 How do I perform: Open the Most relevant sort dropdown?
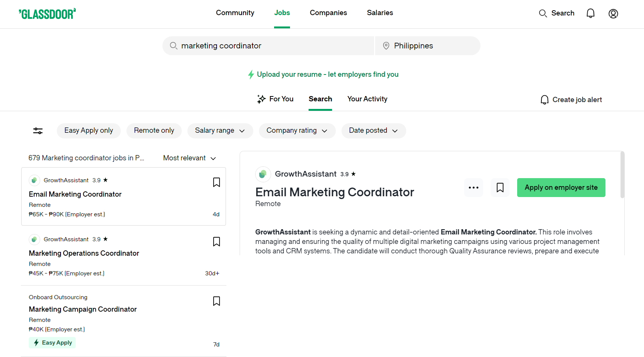click(190, 158)
